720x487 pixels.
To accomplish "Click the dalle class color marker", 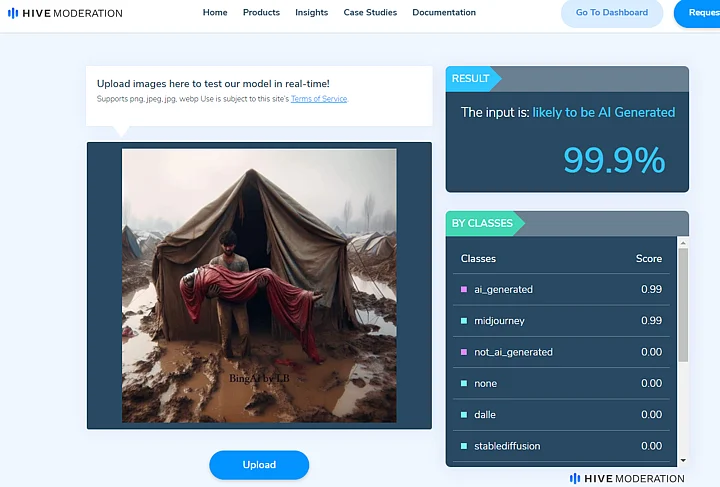I will (464, 414).
